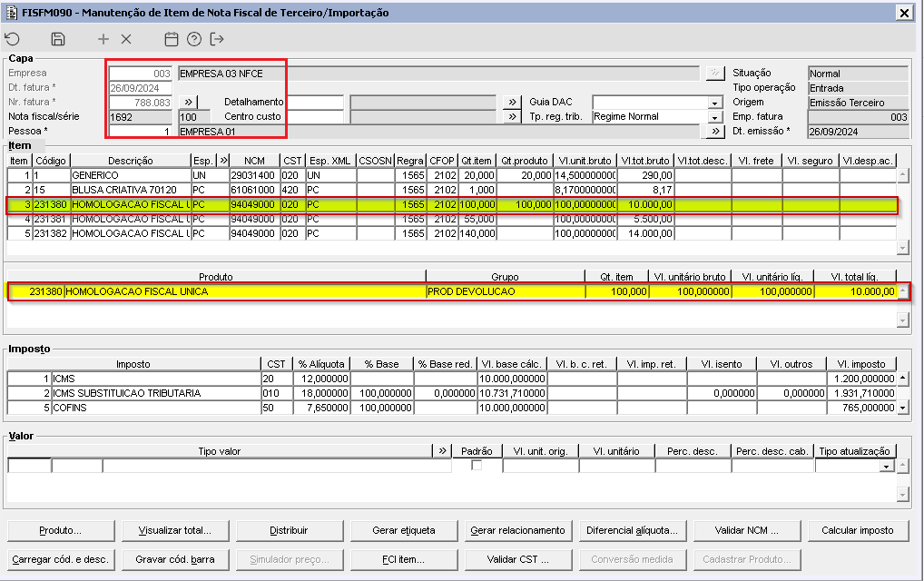The width and height of the screenshot is (924, 581).
Task: Click the plus add-record toolbar icon
Action: pos(103,39)
